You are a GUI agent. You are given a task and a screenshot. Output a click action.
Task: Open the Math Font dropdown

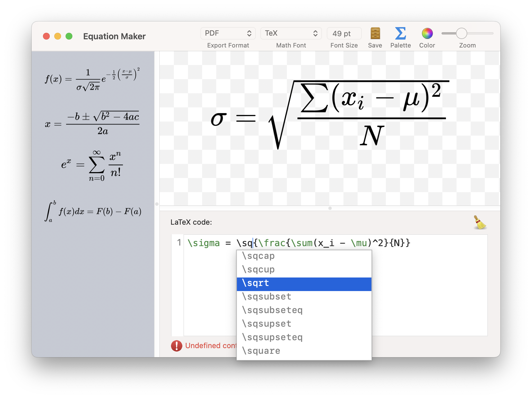291,33
